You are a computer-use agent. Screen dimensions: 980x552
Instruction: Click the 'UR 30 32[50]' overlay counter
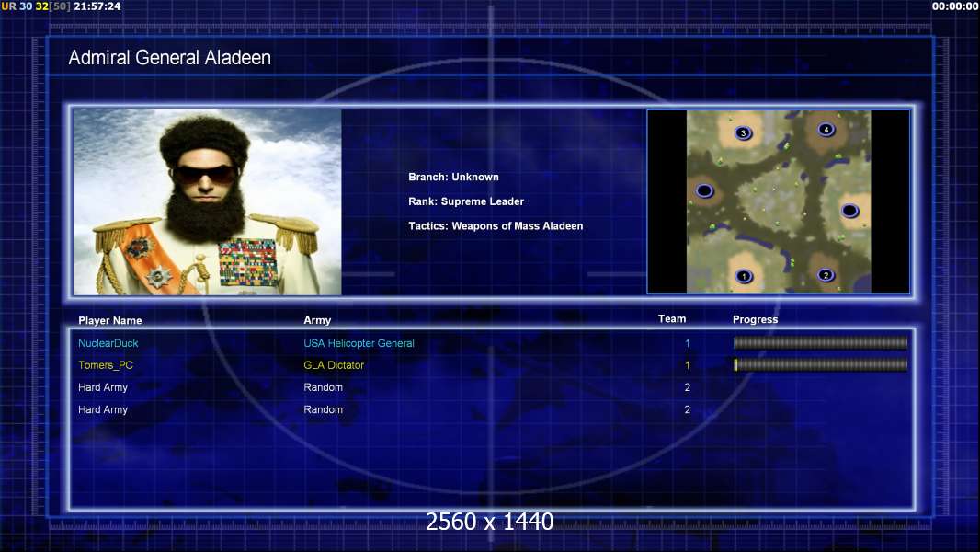(36, 6)
